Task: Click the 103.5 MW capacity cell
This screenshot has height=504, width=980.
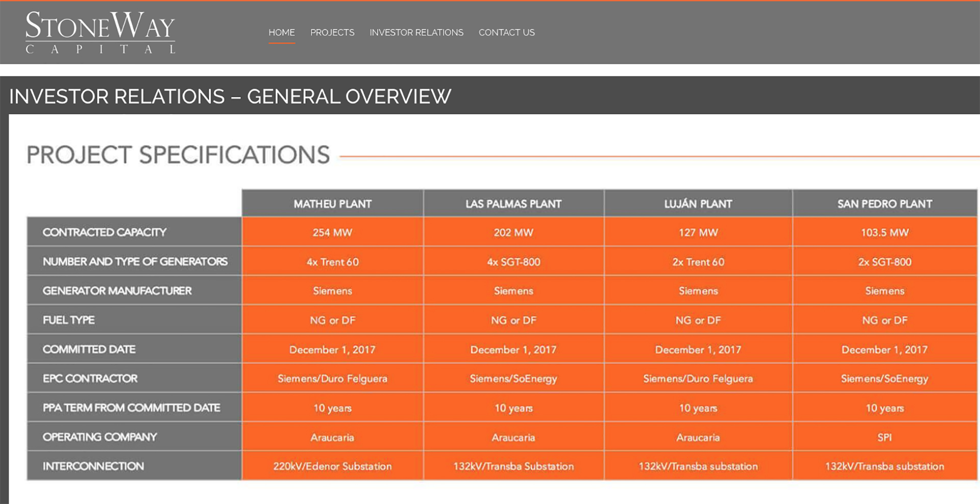Action: pyautogui.click(x=885, y=232)
